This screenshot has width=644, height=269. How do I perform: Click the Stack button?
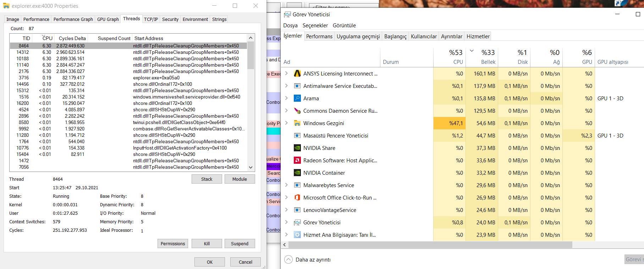pyautogui.click(x=207, y=179)
